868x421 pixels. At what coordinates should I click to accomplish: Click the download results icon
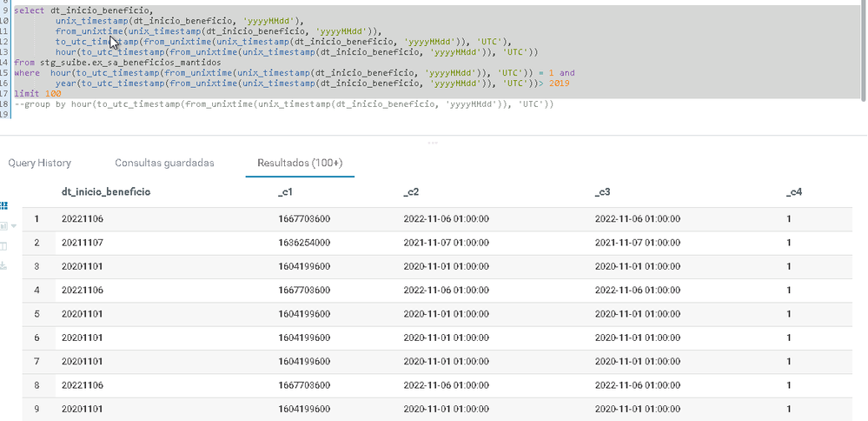coord(3,266)
